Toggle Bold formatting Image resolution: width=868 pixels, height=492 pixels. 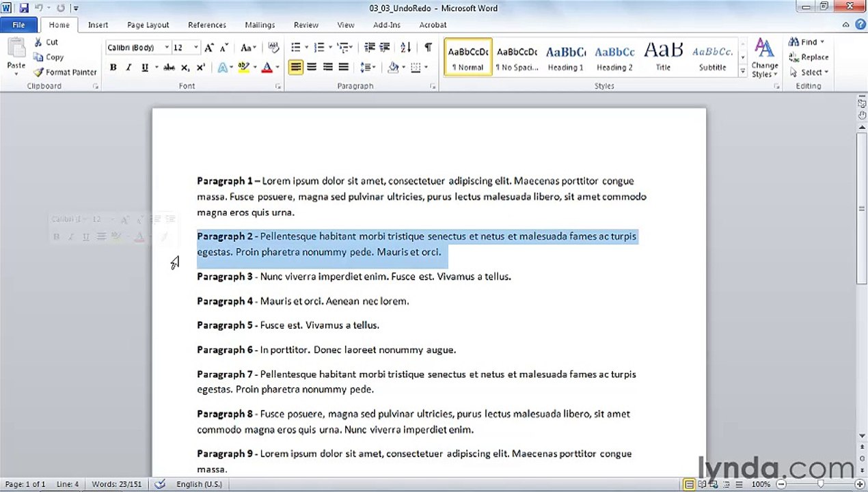pyautogui.click(x=113, y=68)
